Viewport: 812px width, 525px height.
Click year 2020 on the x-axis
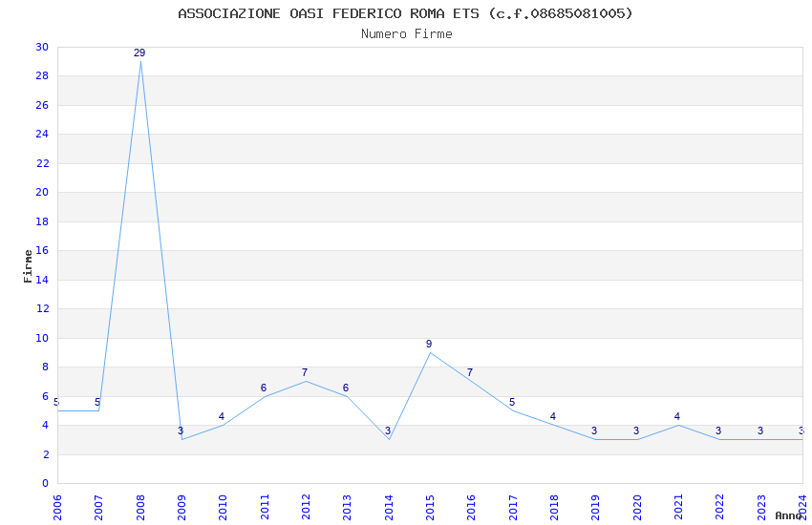coord(637,508)
